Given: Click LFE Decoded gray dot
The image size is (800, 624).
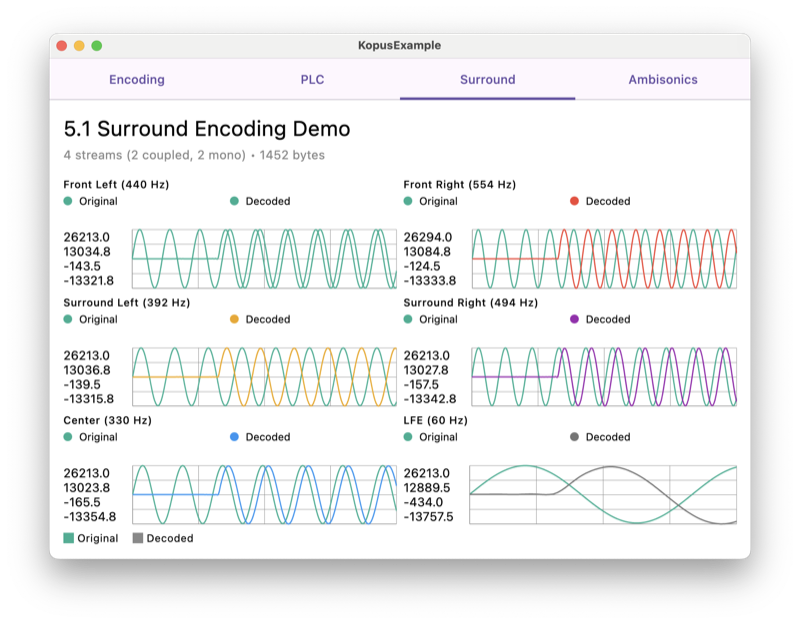Looking at the screenshot, I should point(574,437).
